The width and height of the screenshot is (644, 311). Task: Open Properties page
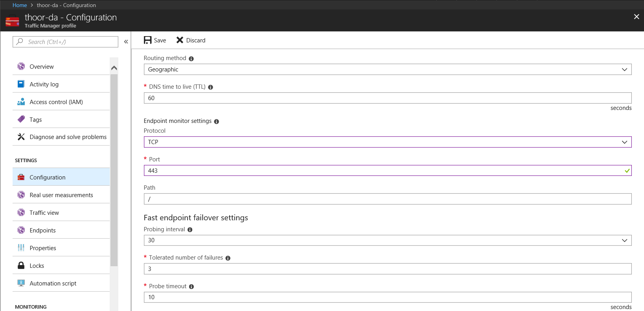tap(61, 248)
